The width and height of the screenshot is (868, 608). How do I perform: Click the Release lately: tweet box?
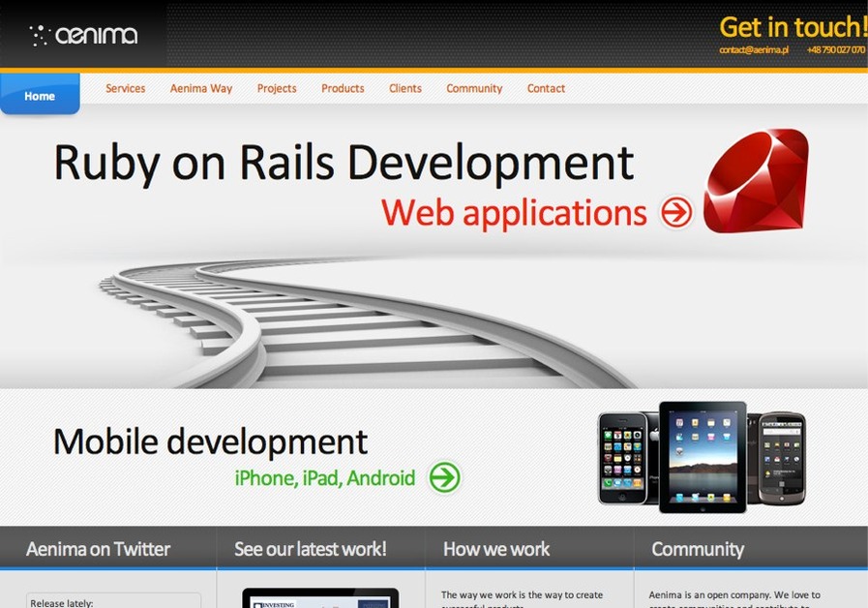113,600
